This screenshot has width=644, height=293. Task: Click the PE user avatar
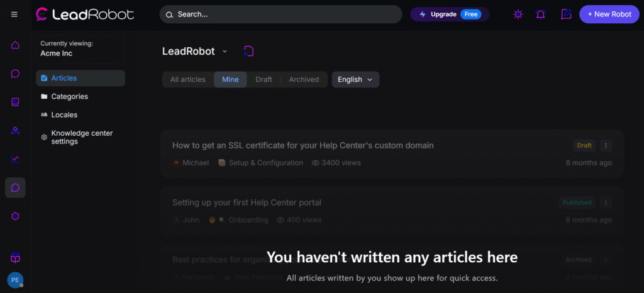pos(15,280)
